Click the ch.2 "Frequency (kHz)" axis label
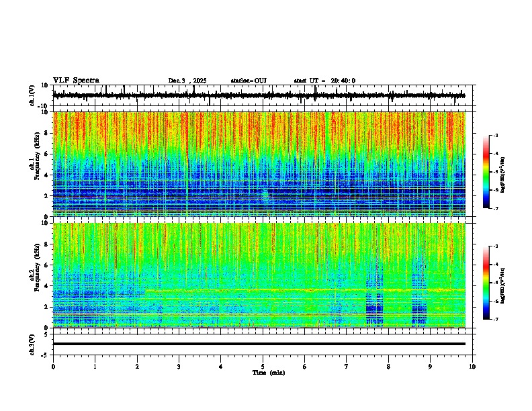 coord(37,267)
